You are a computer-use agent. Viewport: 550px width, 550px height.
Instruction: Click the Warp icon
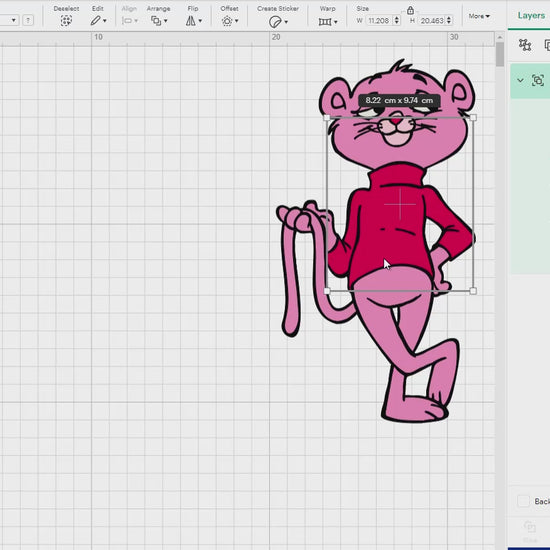click(325, 22)
